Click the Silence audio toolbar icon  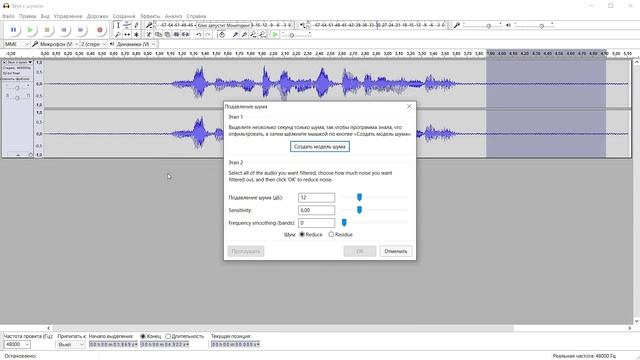185,35
